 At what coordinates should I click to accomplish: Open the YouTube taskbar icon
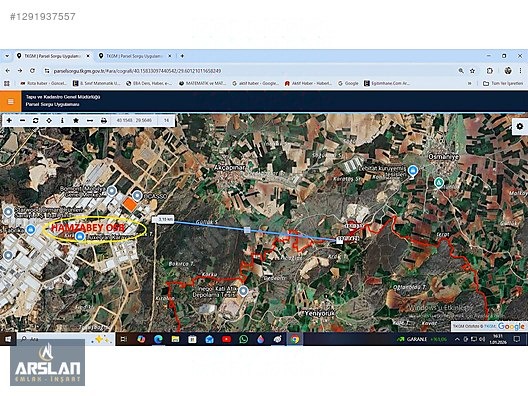pos(227,339)
